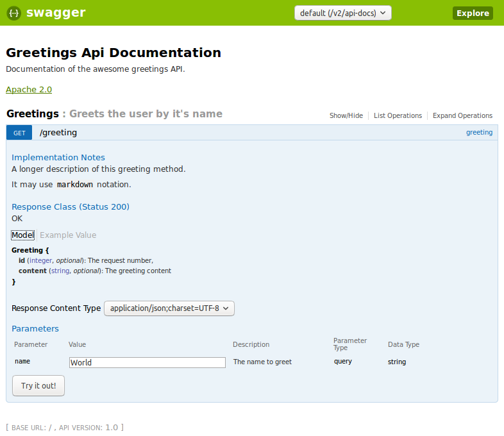Open the Apache 2.0 license link
The image size is (504, 436).
(x=29, y=90)
